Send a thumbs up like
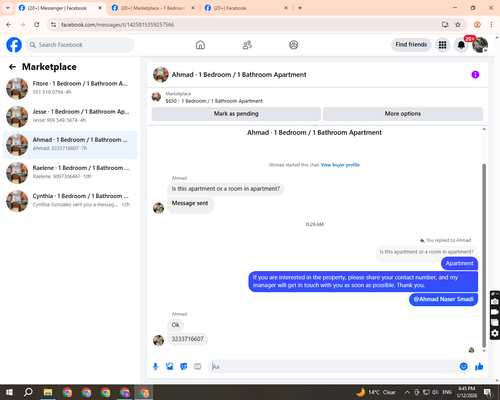The height and width of the screenshot is (400, 500). [x=479, y=367]
